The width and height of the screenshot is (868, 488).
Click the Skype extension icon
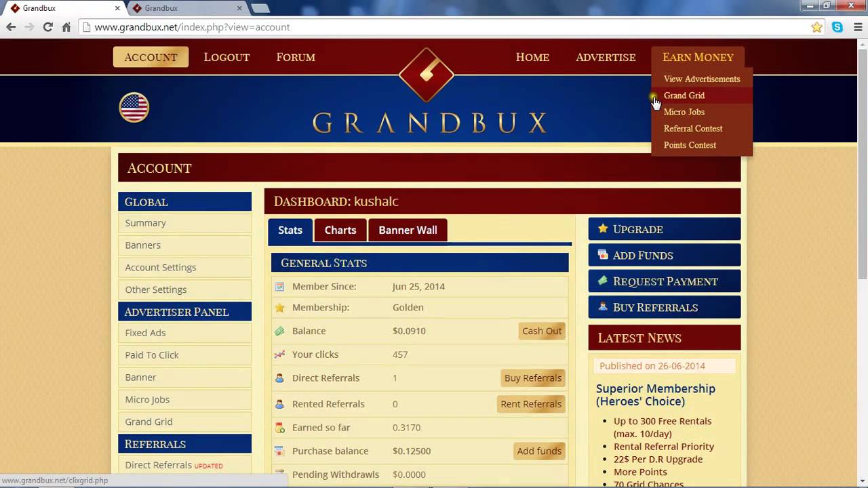[837, 27]
